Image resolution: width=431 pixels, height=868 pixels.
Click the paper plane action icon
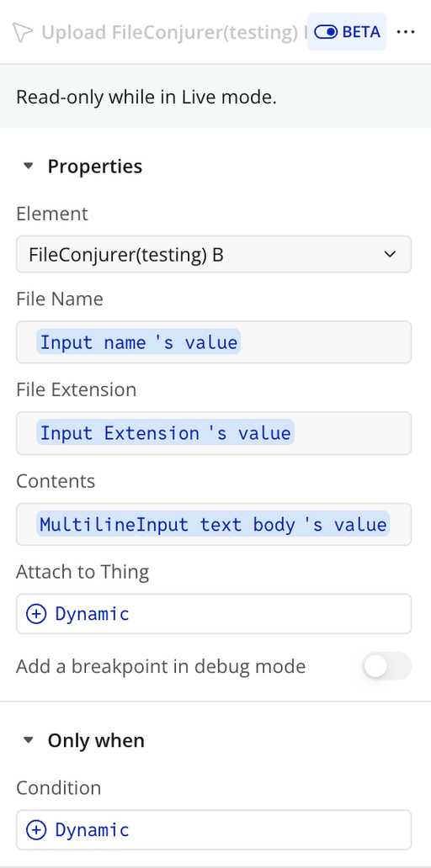point(23,33)
